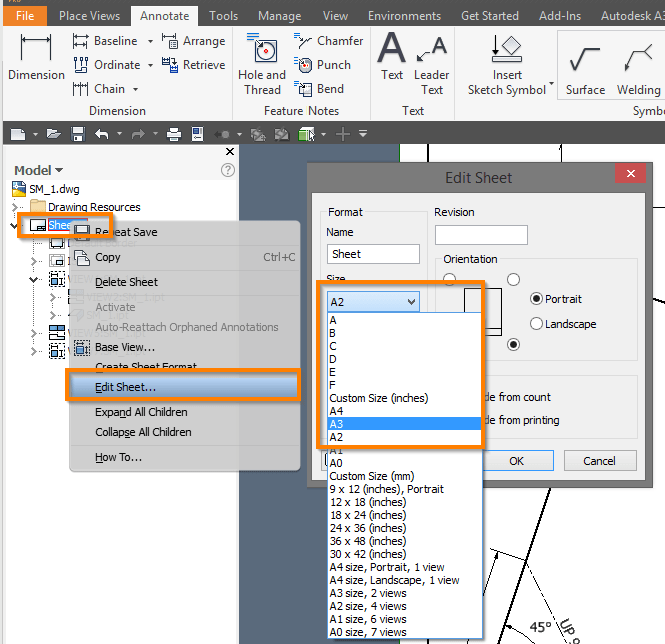Expand the Drawing Resources folder
Screen dimensions: 665x644
[15, 207]
